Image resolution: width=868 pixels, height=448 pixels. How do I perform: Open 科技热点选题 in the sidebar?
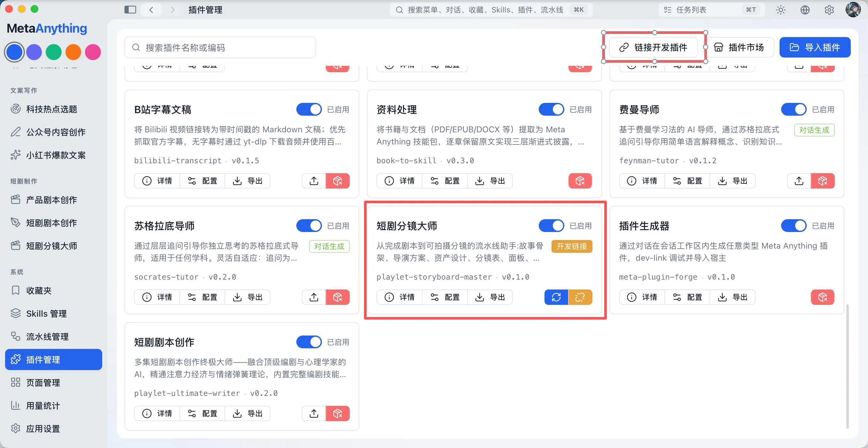[54, 109]
